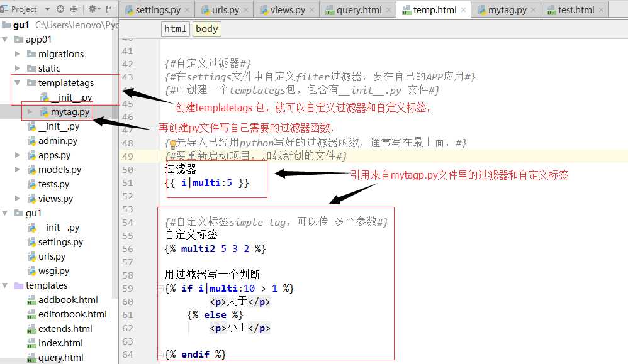
Task: Select tests.py file icon
Action: click(x=31, y=184)
